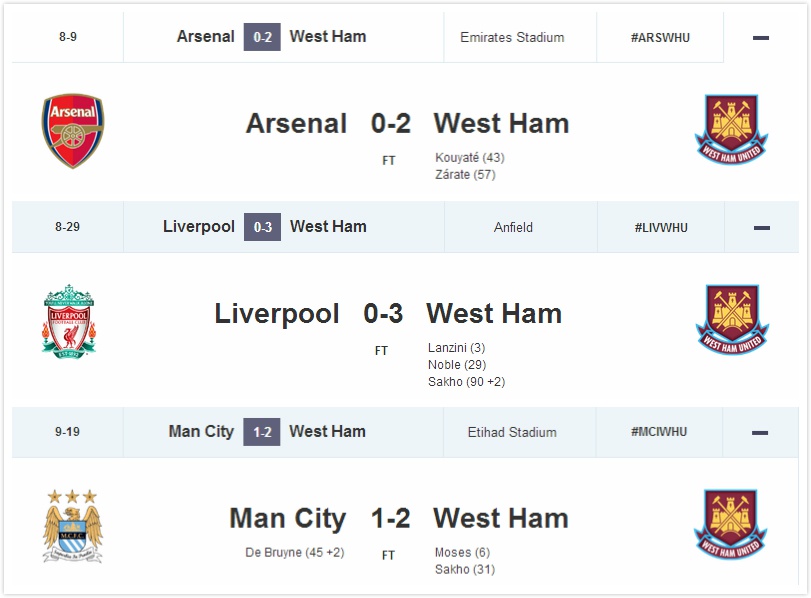Click the Liverpool club crest
The width and height of the screenshot is (811, 598).
click(69, 321)
